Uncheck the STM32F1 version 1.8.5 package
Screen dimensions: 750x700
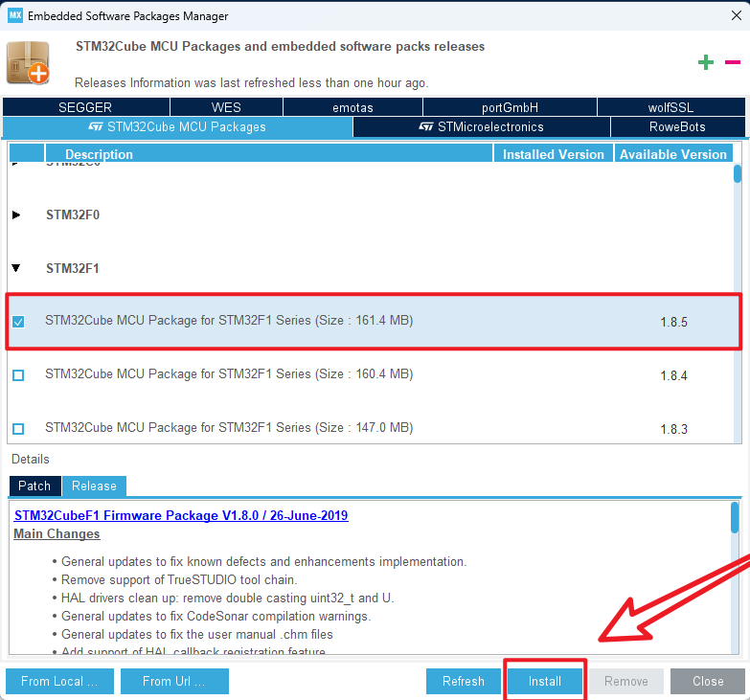(x=18, y=322)
